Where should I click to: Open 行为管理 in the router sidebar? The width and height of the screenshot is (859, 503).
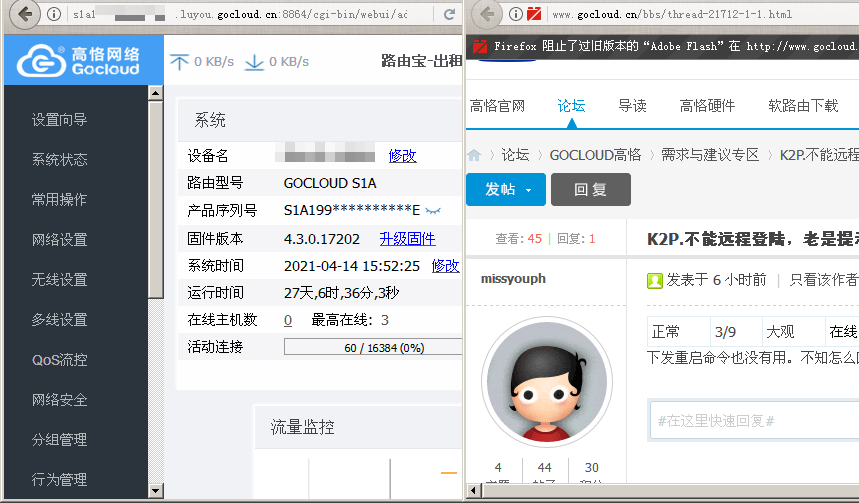(59, 479)
